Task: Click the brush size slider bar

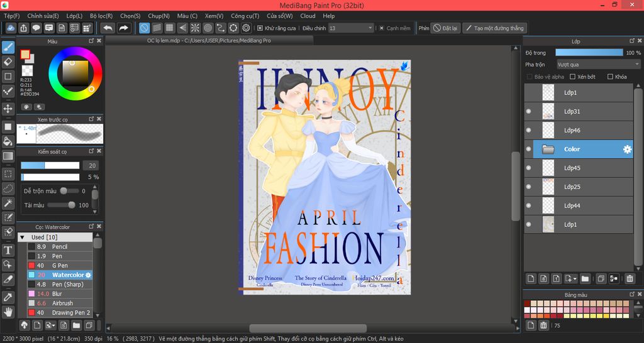Action: 50,165
